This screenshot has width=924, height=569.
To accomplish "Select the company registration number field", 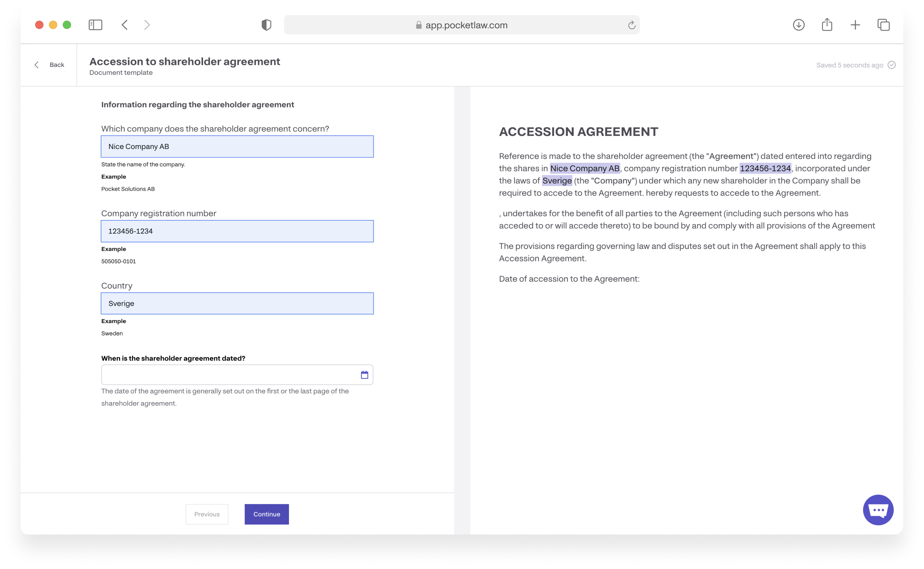I will [x=238, y=231].
